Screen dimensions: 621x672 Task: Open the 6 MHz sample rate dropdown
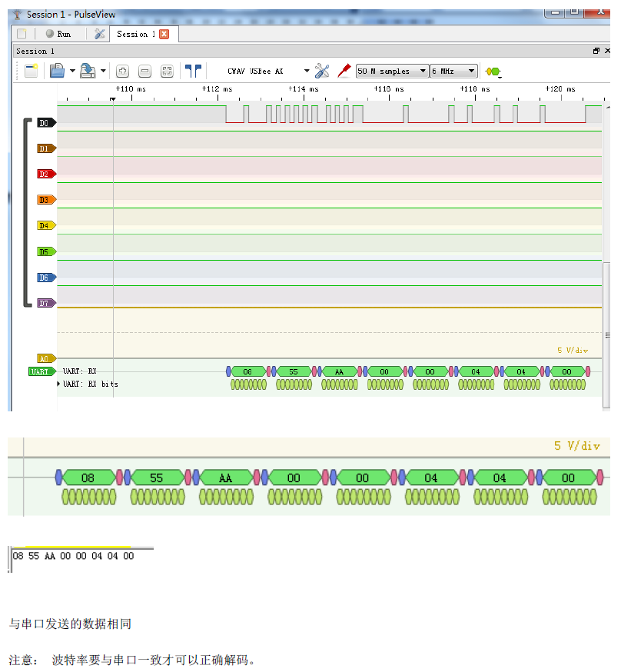point(453,72)
